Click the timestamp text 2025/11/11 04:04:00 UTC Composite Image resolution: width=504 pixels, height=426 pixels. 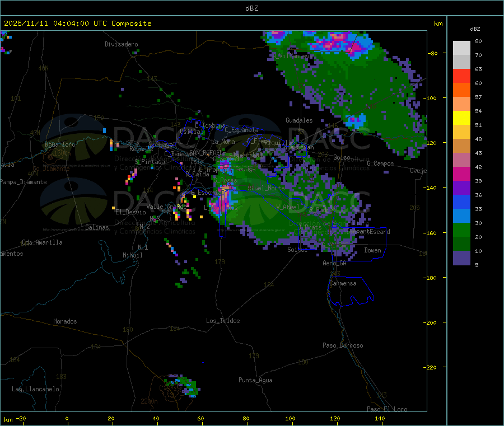pos(77,24)
